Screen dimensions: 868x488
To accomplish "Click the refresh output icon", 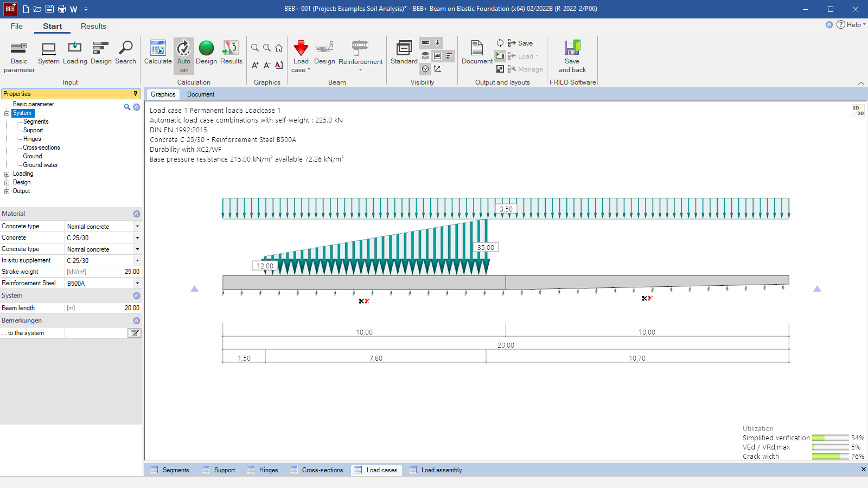I will [x=500, y=43].
